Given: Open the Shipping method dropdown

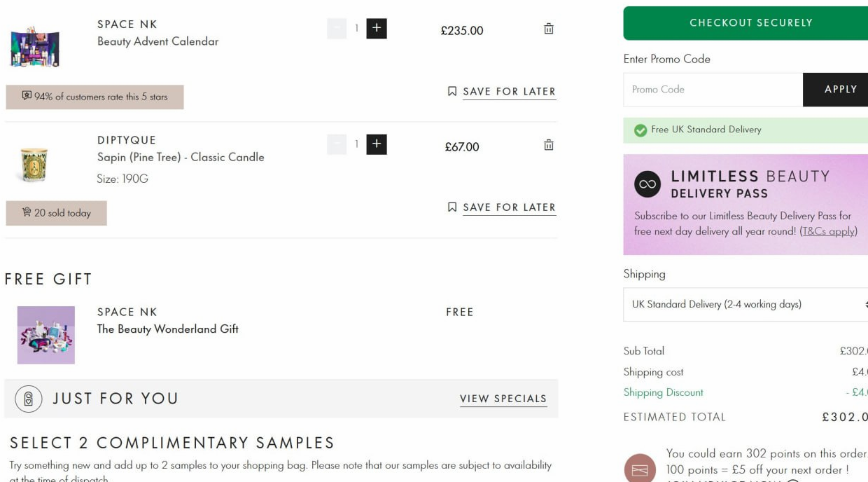Looking at the screenshot, I should pos(745,304).
